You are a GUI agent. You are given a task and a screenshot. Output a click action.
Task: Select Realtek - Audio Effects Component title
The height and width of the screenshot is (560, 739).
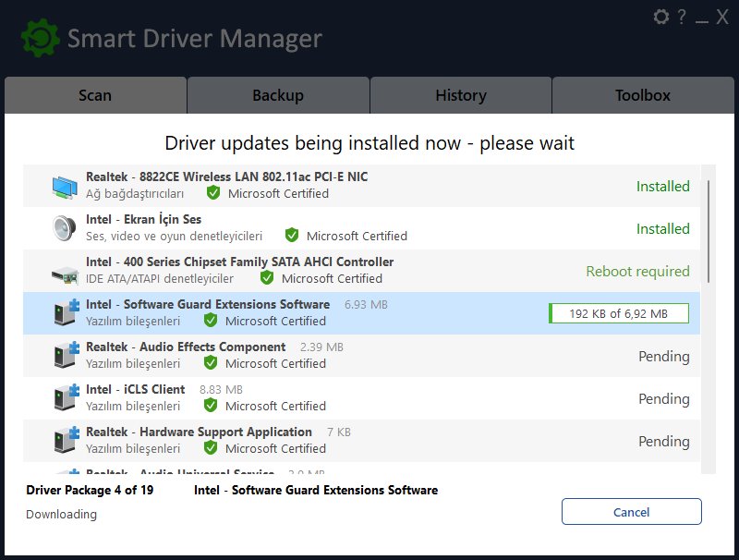[x=186, y=347]
